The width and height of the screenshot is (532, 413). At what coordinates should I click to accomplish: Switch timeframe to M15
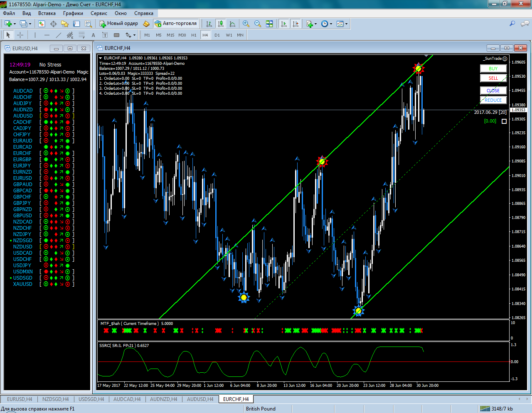coord(170,35)
